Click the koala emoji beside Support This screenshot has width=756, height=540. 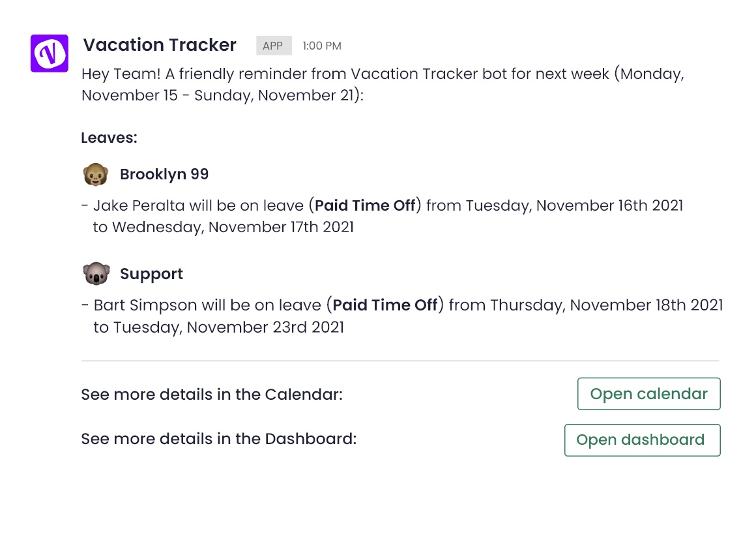96,274
